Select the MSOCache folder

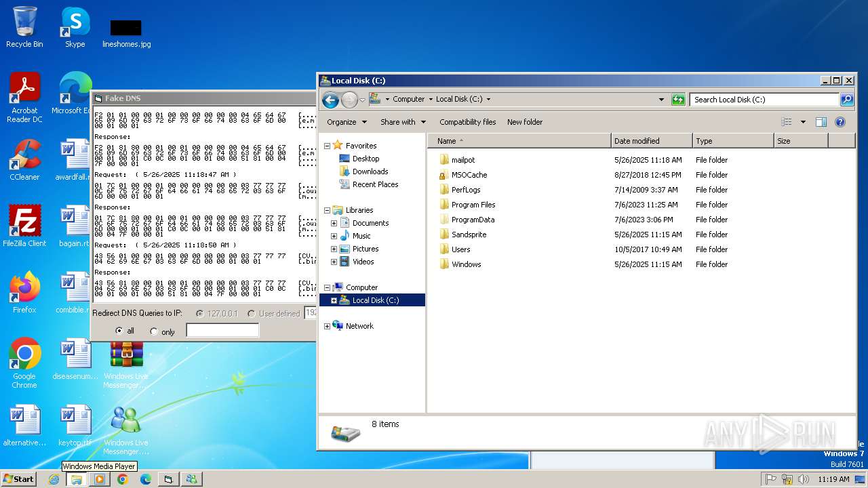(x=469, y=175)
